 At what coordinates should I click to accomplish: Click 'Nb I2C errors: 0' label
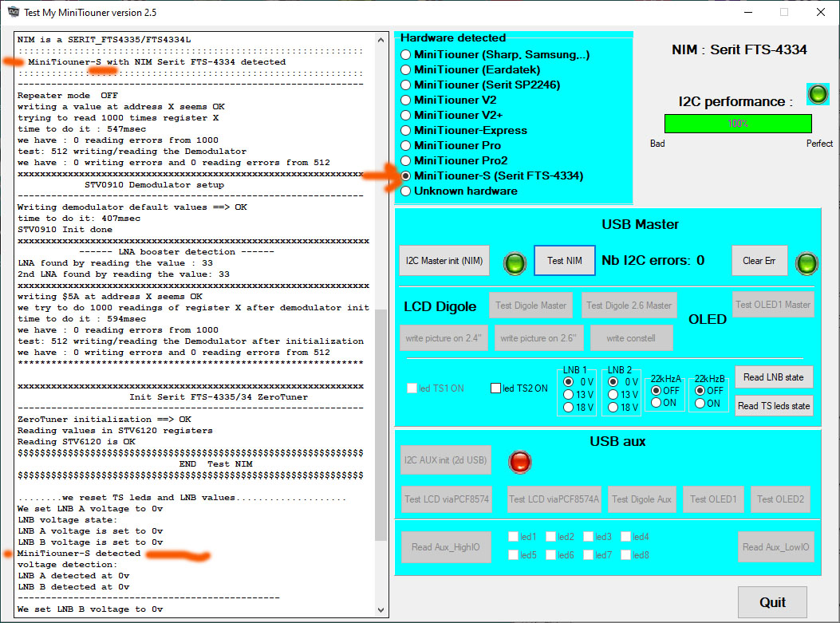(x=653, y=260)
